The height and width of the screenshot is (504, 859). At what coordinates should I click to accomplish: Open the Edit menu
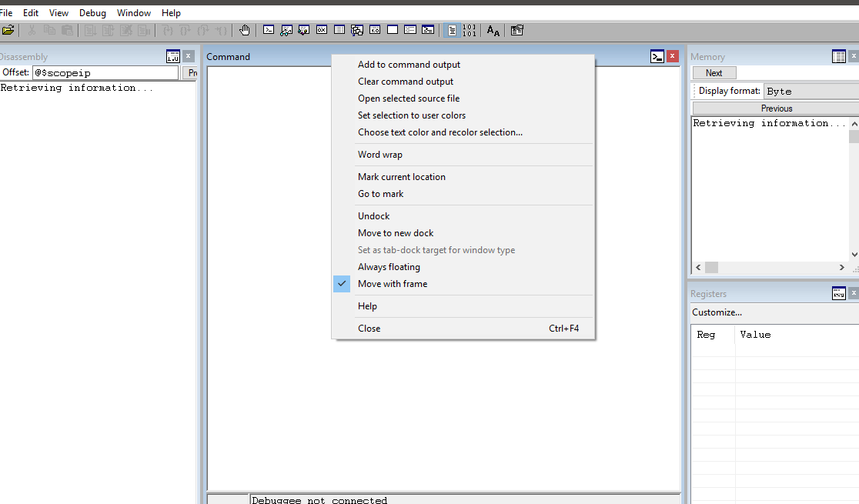(x=31, y=12)
